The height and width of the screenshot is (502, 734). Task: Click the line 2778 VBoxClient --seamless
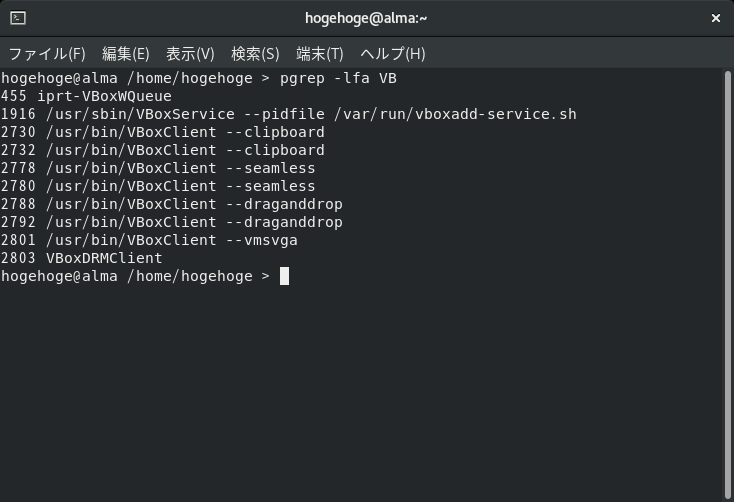pyautogui.click(x=158, y=168)
